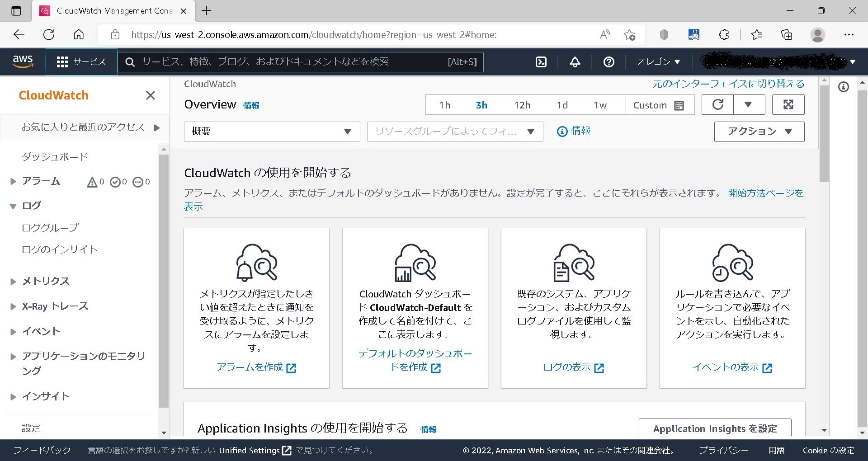Screen dimensions: 868x461
Task: View site information lock icon
Action: click(115, 35)
